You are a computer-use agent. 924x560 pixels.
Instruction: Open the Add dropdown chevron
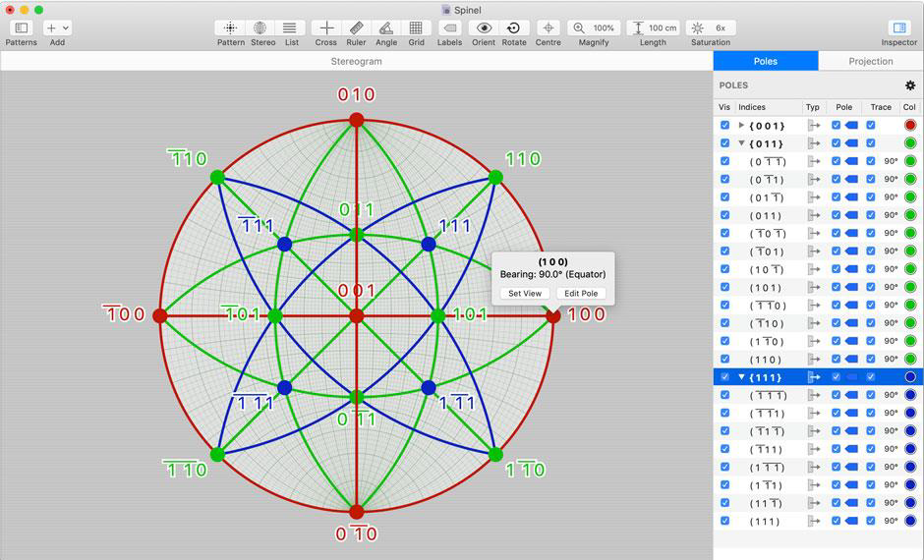coord(66,28)
